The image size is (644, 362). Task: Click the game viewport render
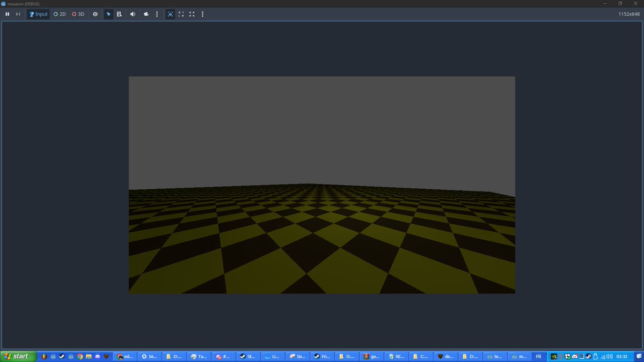pos(322,184)
